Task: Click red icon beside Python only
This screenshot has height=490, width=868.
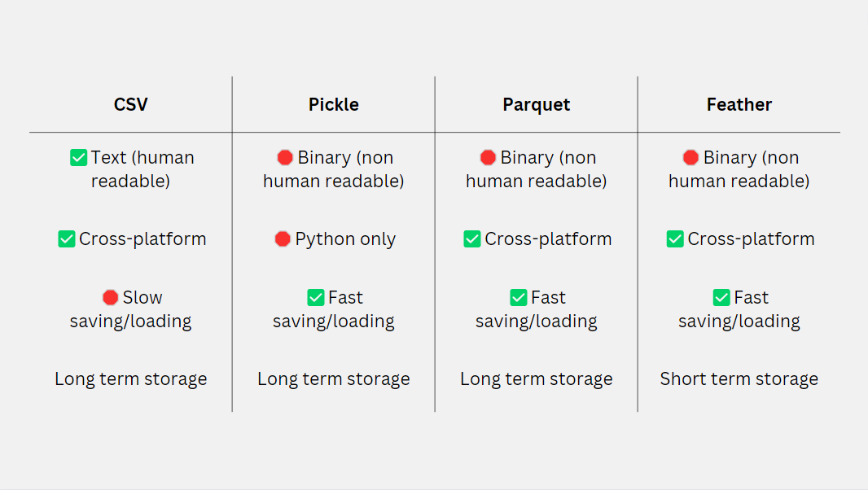Action: tap(283, 239)
